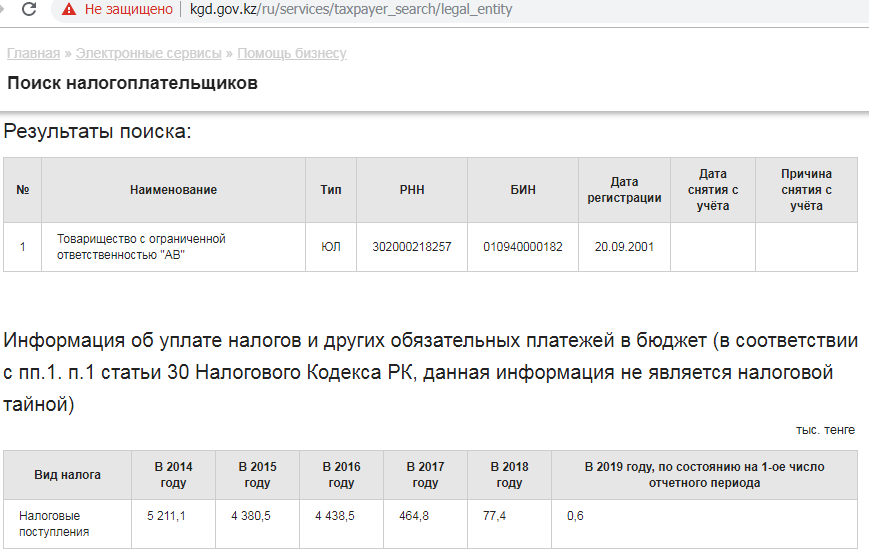Image resolution: width=869 pixels, height=559 pixels.
Task: Click the 'В 2015 году' column header
Action: 257,475
